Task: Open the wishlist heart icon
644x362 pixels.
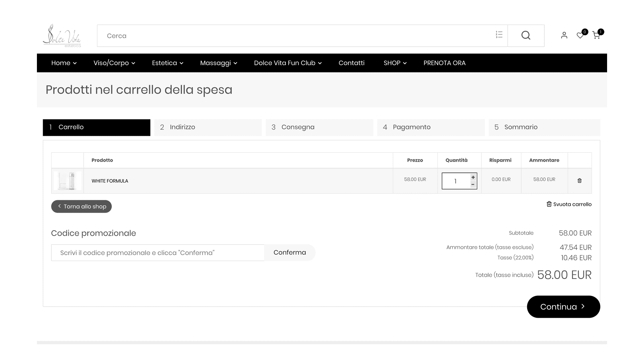Action: tap(580, 35)
